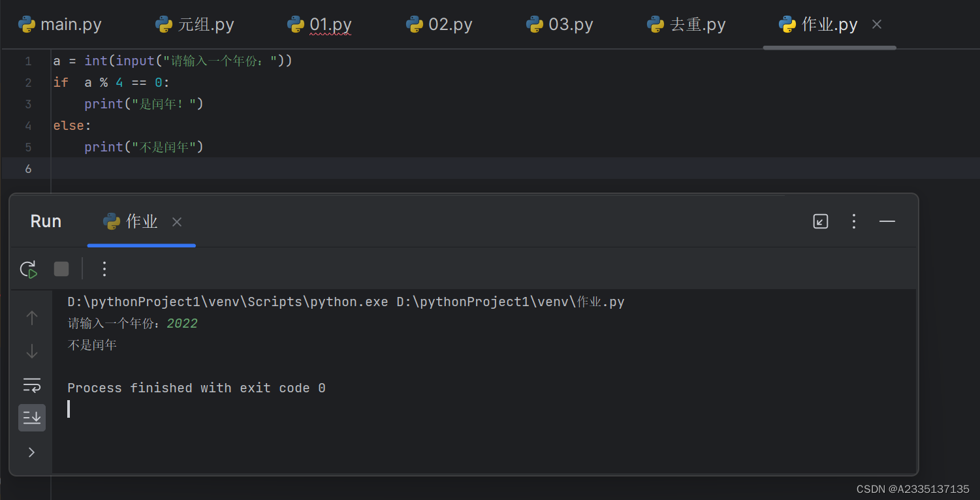Click the down arrow navigation icon
Screen dimensions: 980x500
[x=31, y=351]
